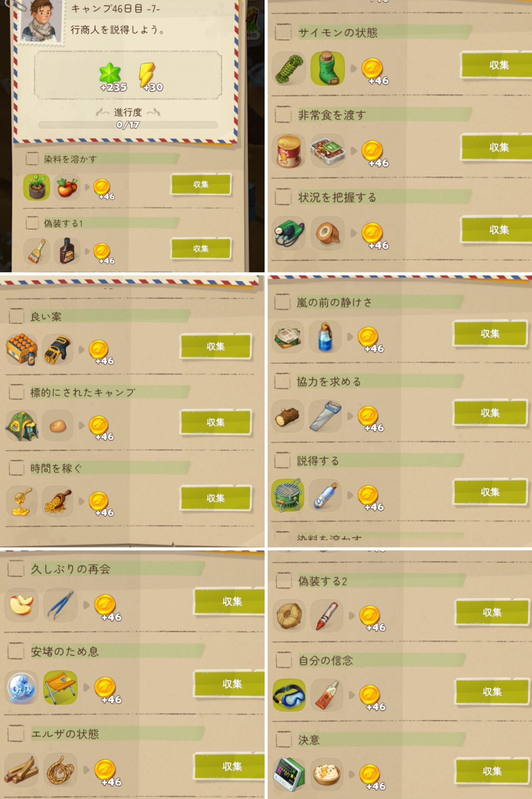
Task: Click the 進行度 0/17 progress bar
Action: 128,125
